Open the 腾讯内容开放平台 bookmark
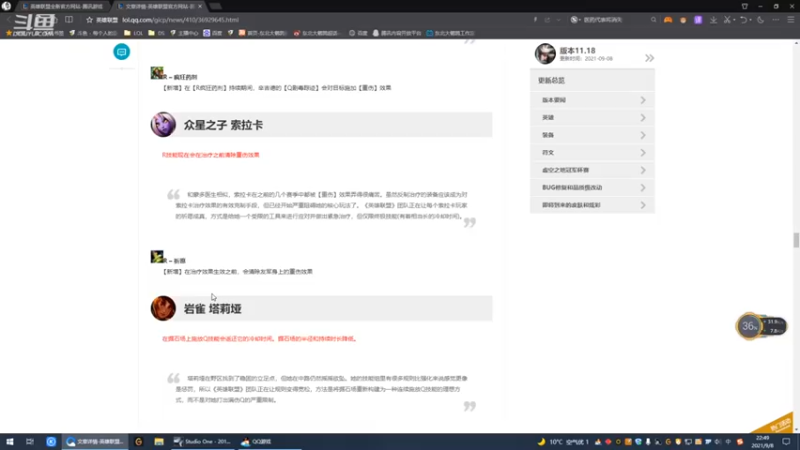 click(397, 33)
